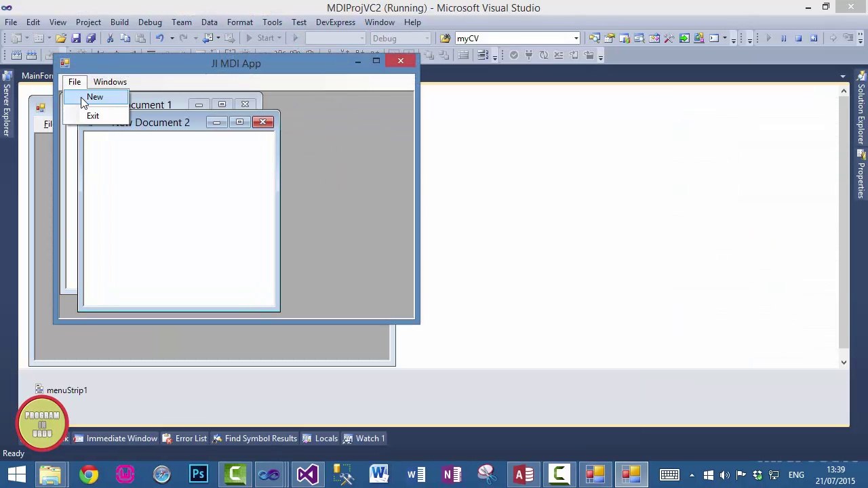The width and height of the screenshot is (868, 488).
Task: Click the Stop Debugging square icon
Action: [798, 38]
